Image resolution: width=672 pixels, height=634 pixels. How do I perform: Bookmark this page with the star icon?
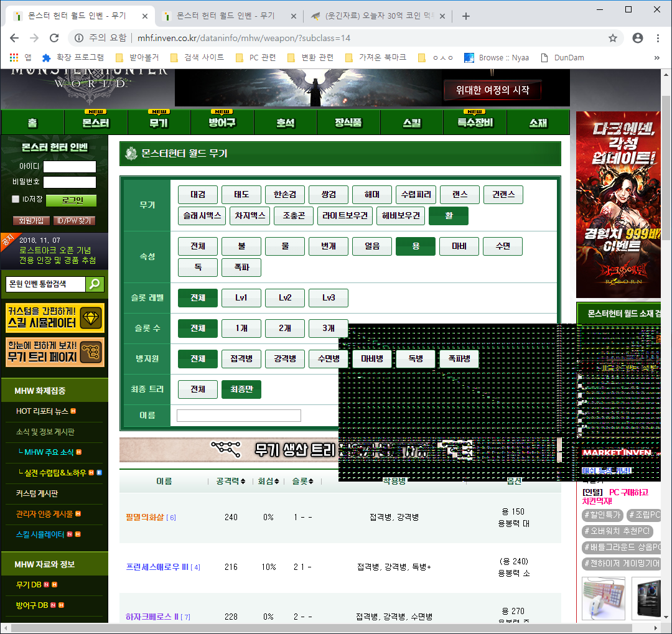coord(613,38)
